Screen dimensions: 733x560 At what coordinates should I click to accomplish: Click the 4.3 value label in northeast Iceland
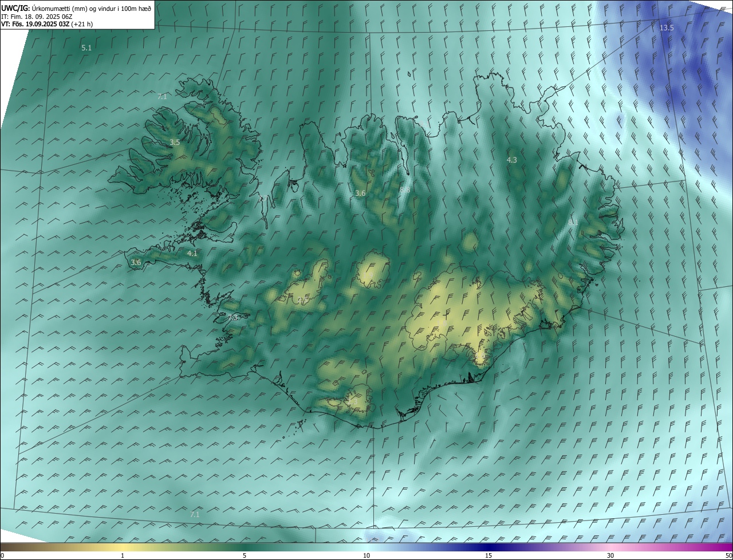(512, 160)
